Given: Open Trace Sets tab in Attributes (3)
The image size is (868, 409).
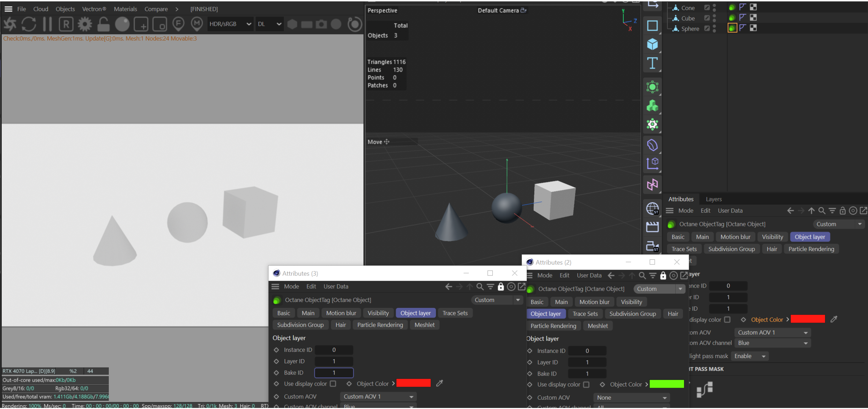Looking at the screenshot, I should [x=455, y=313].
